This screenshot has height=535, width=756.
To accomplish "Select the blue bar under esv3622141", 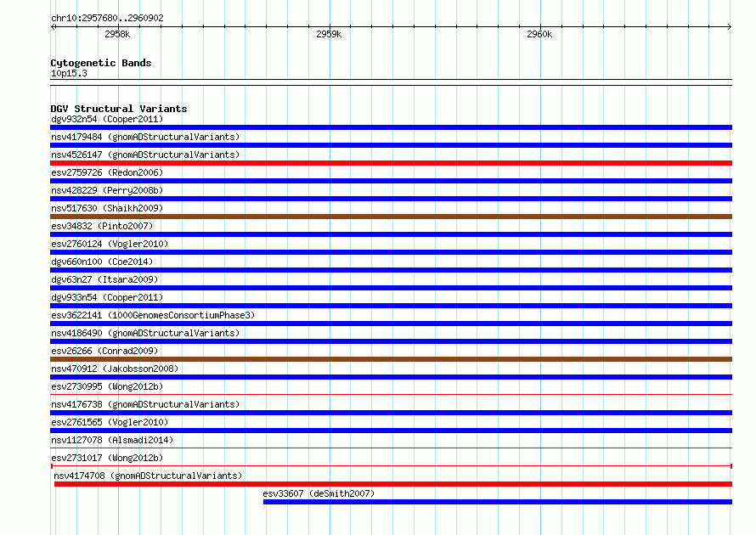I will pyautogui.click(x=391, y=324).
